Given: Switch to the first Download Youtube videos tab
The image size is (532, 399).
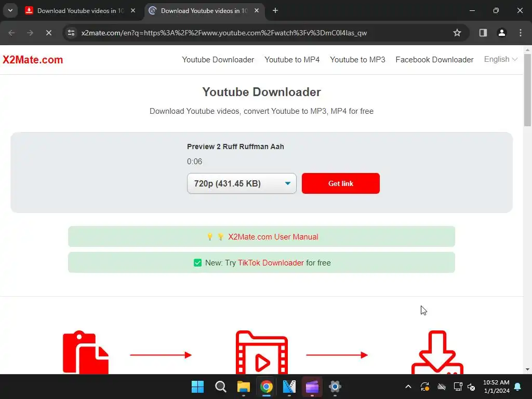Looking at the screenshot, I should (81, 10).
